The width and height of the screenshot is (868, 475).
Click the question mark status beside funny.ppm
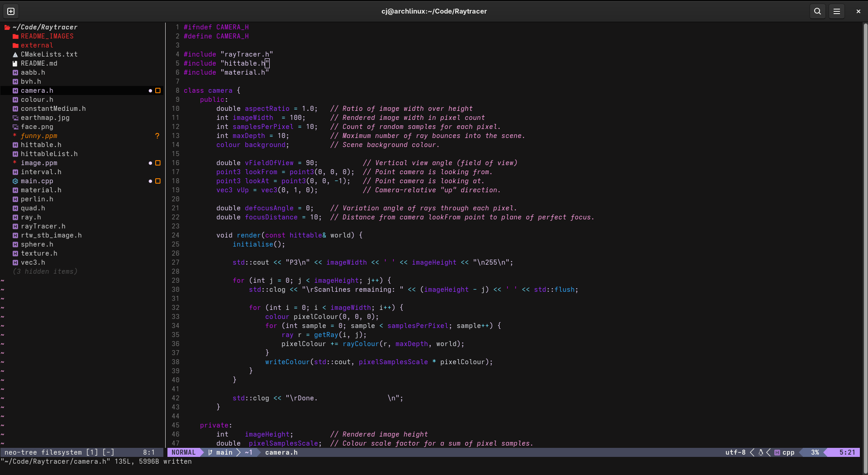point(157,136)
